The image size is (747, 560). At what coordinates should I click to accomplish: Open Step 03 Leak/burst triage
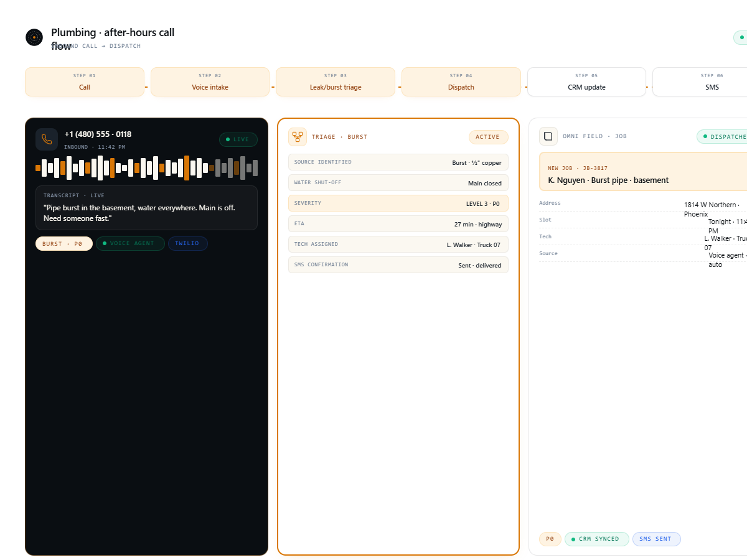(x=336, y=82)
